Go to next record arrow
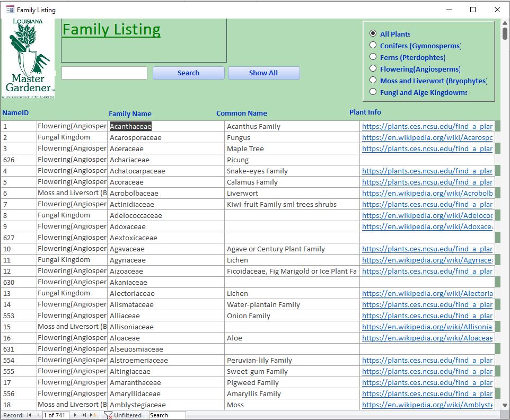Image resolution: width=510 pixels, height=420 pixels. point(75,415)
